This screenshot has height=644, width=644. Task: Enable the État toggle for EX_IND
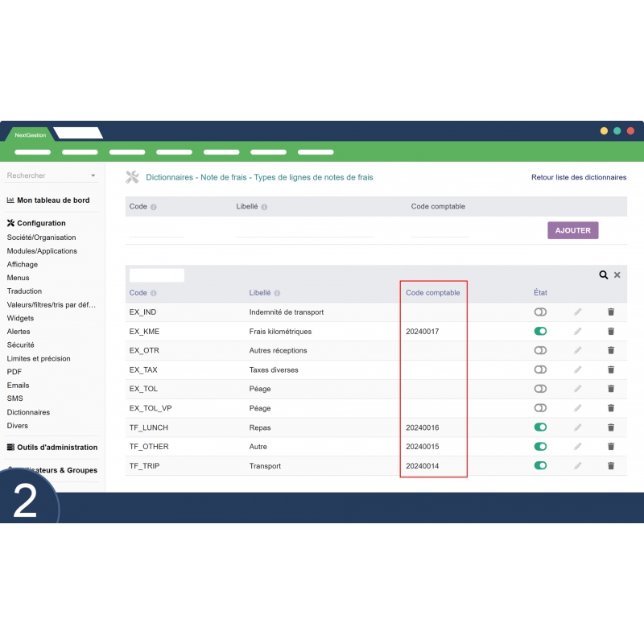(541, 312)
